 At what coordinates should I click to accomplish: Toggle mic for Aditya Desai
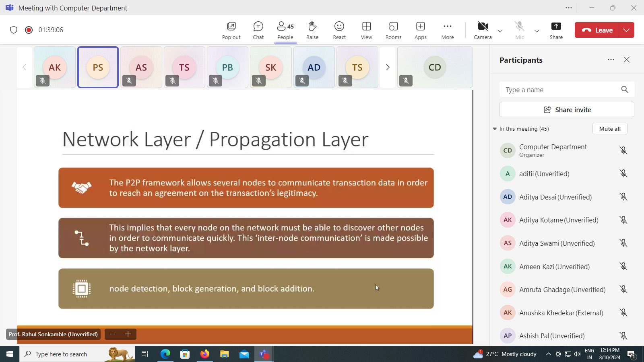[623, 197]
